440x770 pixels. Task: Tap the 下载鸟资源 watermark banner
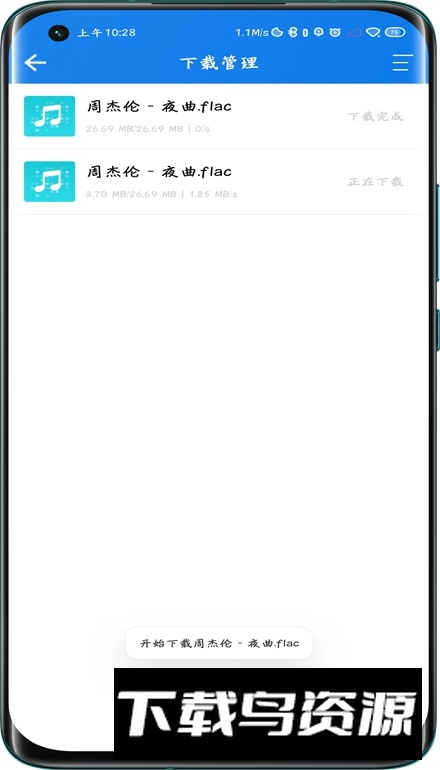[x=268, y=714]
